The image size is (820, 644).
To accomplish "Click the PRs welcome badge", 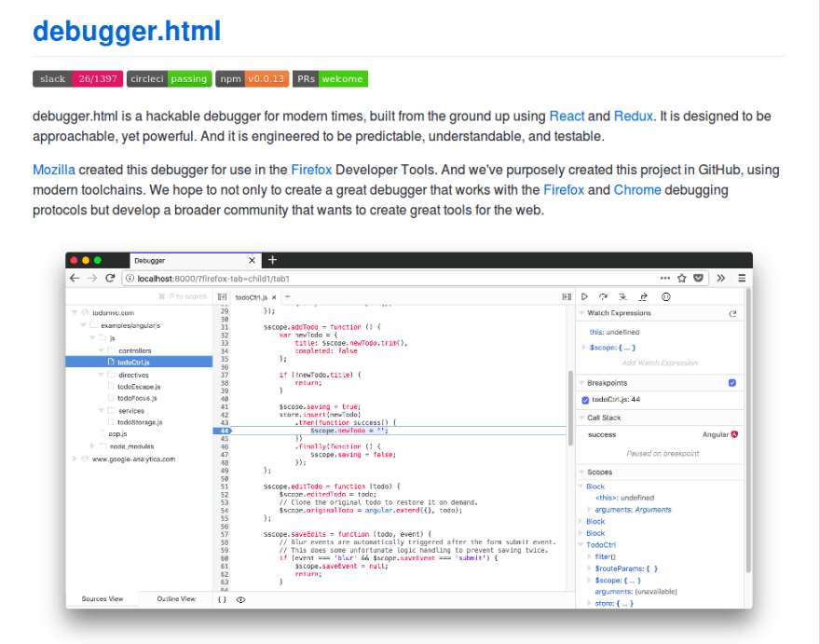I will (x=330, y=79).
